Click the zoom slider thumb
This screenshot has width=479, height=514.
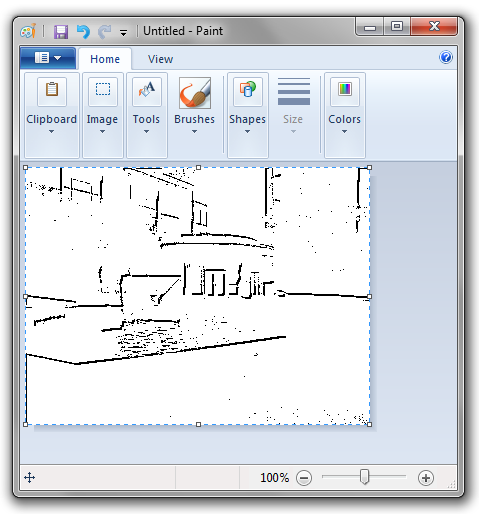pos(365,477)
